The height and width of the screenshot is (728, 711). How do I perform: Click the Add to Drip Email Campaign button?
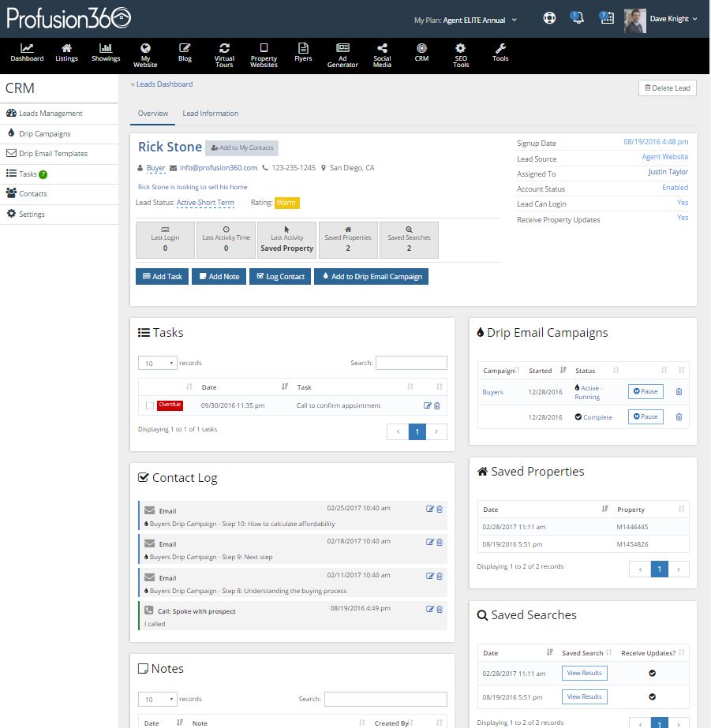click(371, 277)
